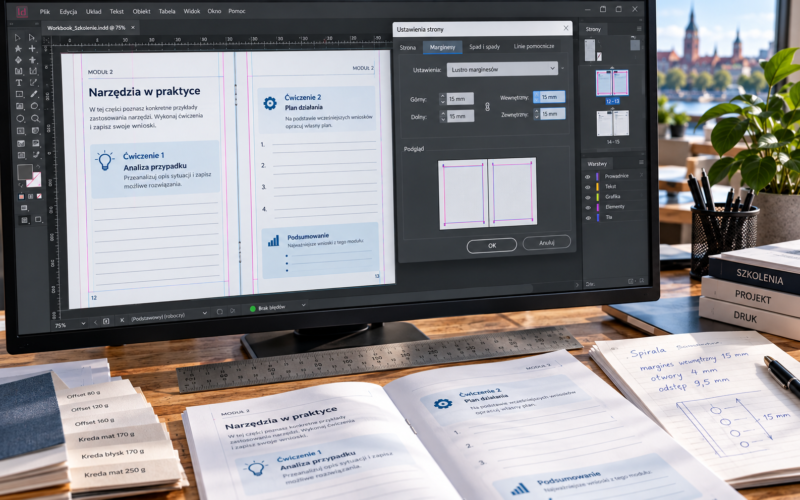Click the swap fill and stroke arrow
Screen dimensions: 800x500
(x=38, y=167)
